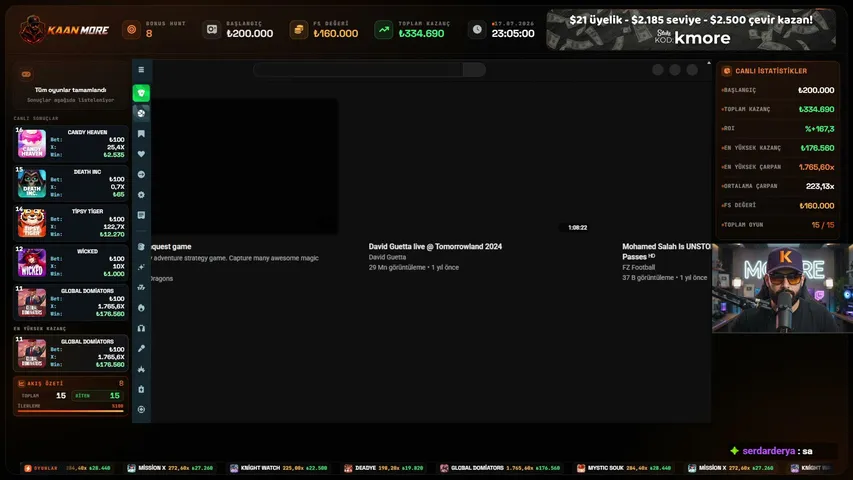Open the Candy Heaven game thumbnail

point(32,144)
